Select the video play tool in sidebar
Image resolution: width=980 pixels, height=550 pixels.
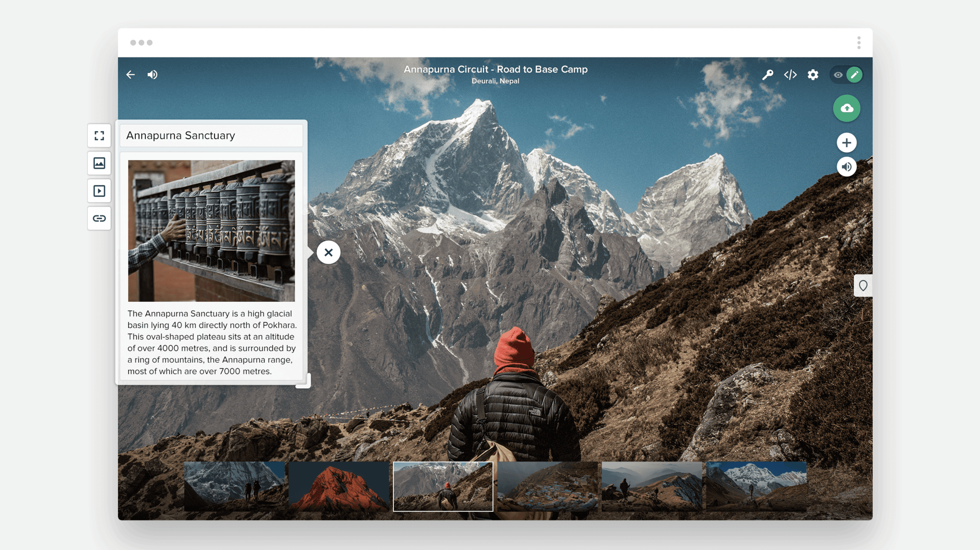(x=99, y=191)
